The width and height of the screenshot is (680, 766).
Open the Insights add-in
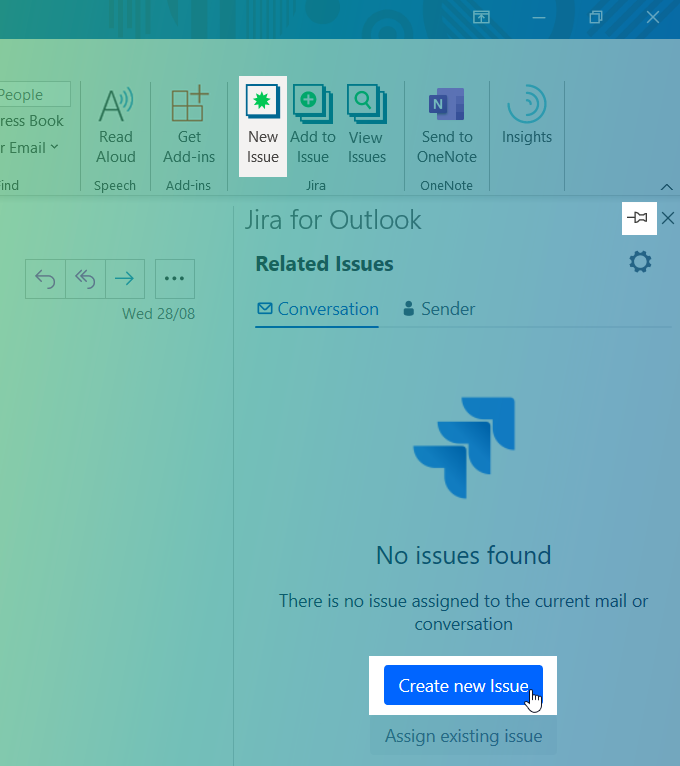pyautogui.click(x=526, y=120)
